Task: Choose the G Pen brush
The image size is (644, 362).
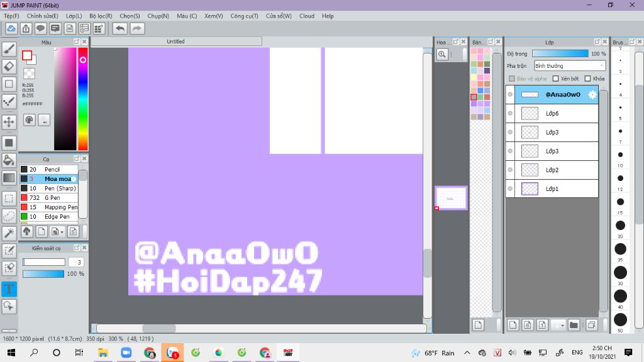Action: coord(49,197)
